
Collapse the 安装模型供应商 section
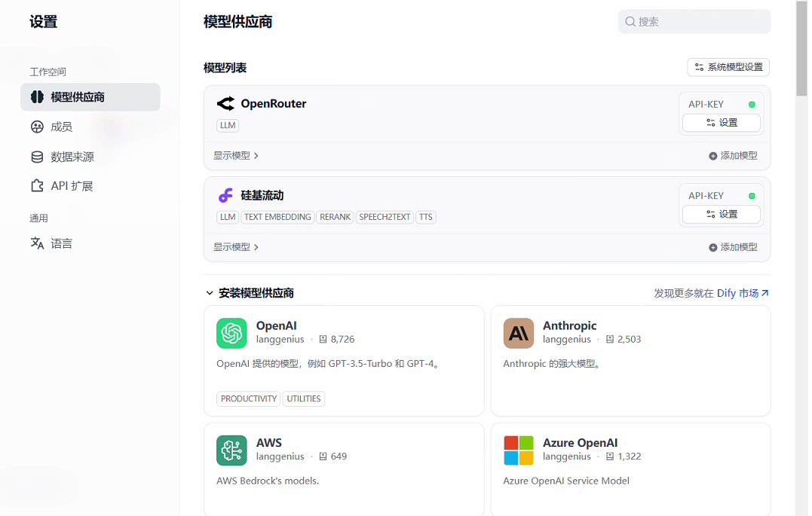[x=209, y=293]
